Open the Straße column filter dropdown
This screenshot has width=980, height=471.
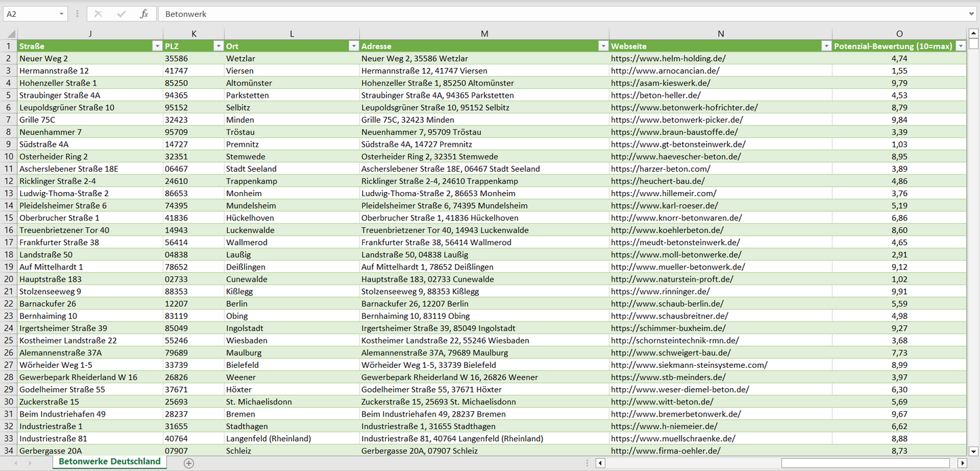coord(157,46)
